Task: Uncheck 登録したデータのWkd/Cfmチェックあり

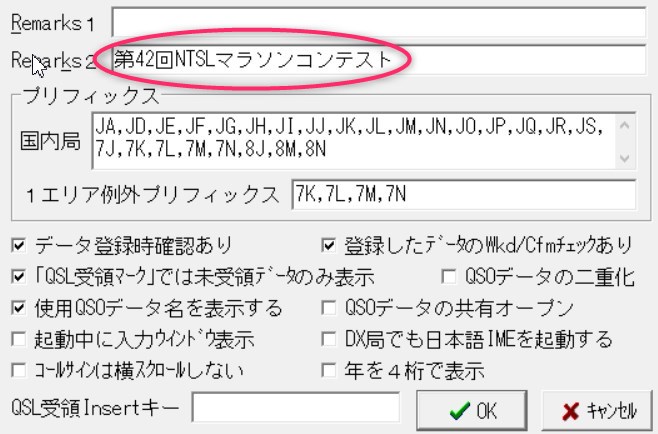Action: (x=328, y=244)
